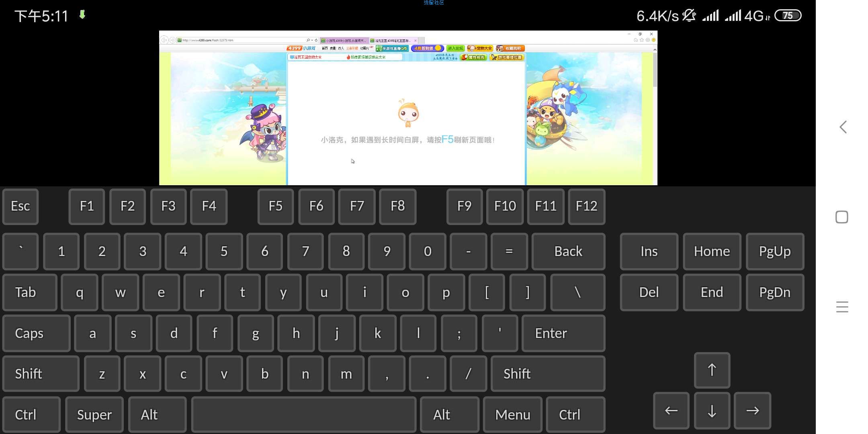
Task: Tap the End key
Action: [712, 293]
